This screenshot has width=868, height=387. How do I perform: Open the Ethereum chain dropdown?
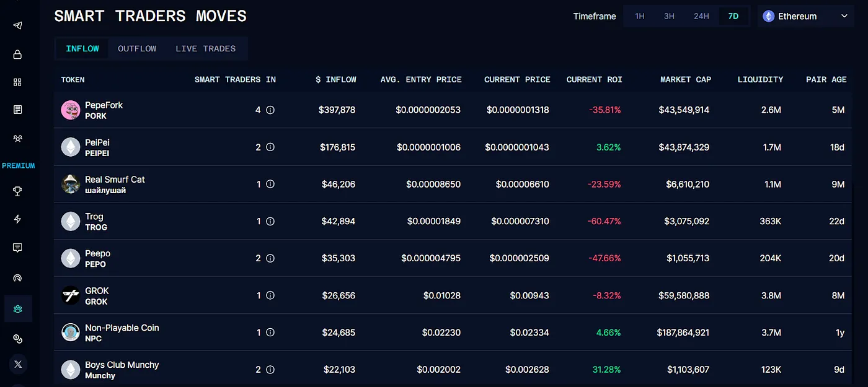805,16
